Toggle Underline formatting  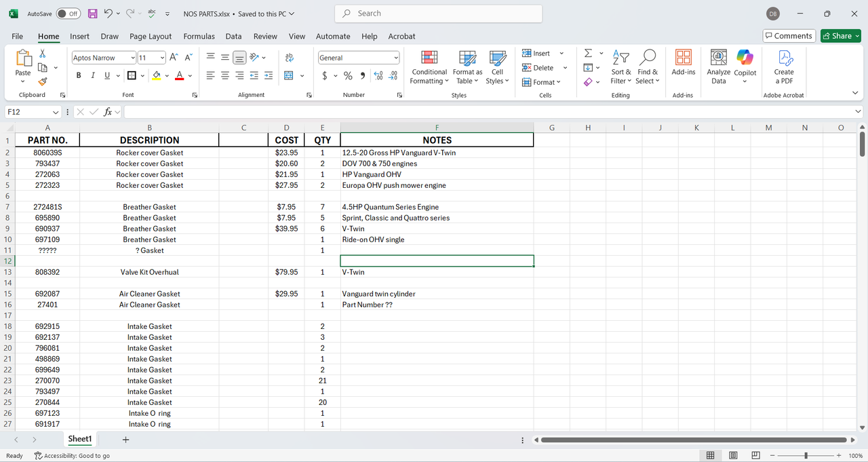click(107, 75)
